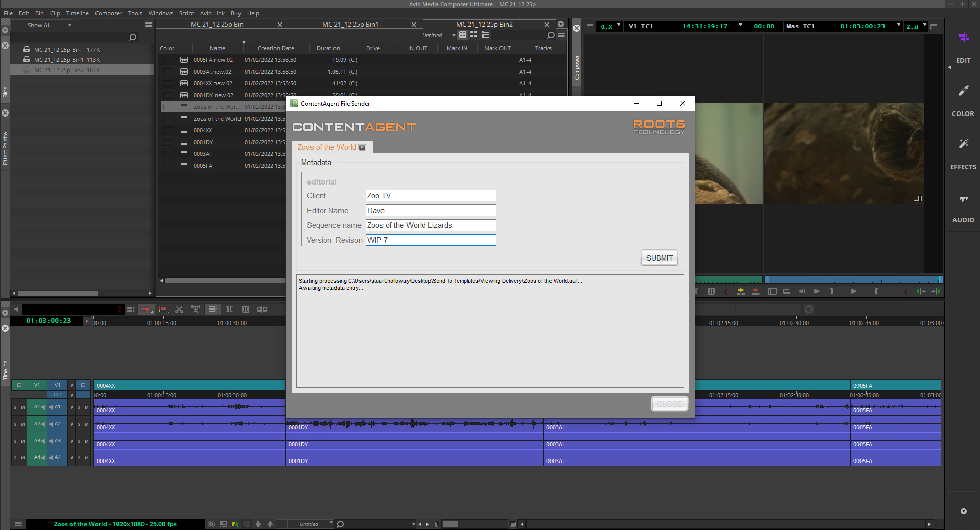Open the COLOR workspace
The width and height of the screenshot is (980, 530).
[x=963, y=101]
